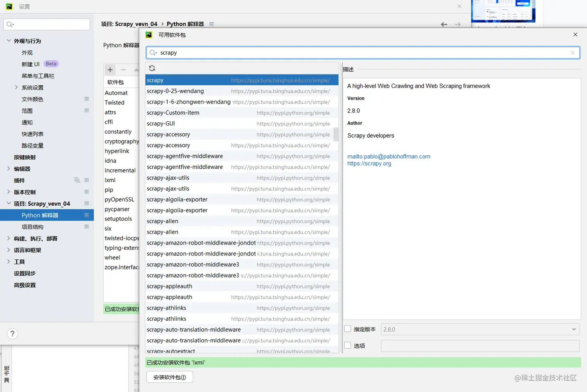Expand the 编辑器 section

[9, 169]
